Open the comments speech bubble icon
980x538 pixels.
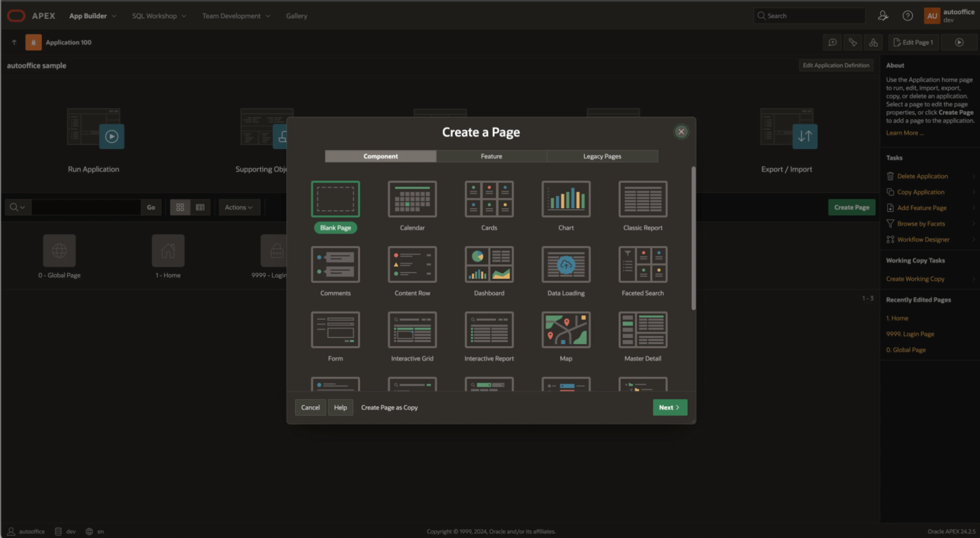point(832,43)
